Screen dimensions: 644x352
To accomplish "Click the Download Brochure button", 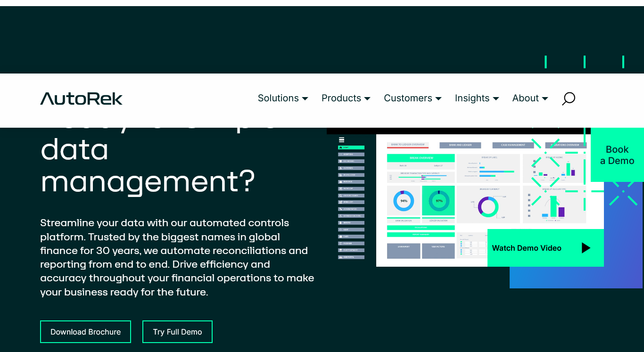I will tap(85, 332).
